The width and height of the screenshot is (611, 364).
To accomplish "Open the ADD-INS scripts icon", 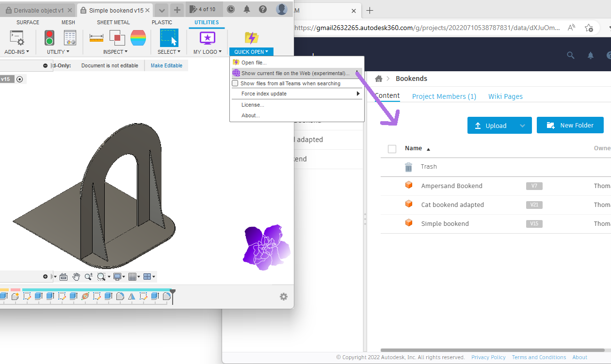I will pyautogui.click(x=17, y=38).
